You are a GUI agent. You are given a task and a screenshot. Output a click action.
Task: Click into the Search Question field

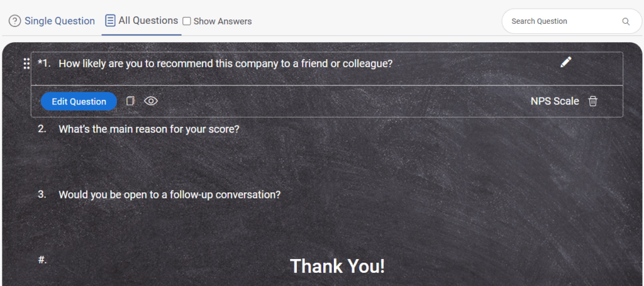pyautogui.click(x=563, y=21)
